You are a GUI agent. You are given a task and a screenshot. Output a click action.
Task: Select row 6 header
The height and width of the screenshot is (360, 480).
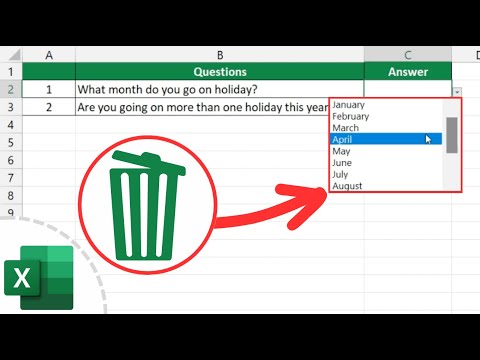pyautogui.click(x=11, y=160)
